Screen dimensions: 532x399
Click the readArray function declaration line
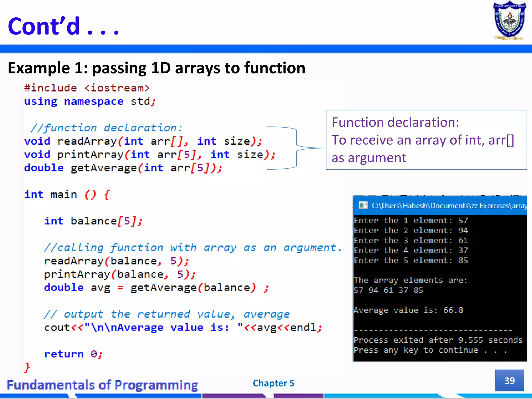pyautogui.click(x=143, y=141)
